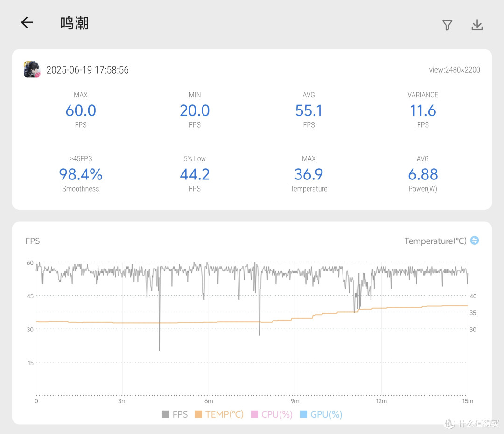Click the 6m mark on time axis
Image resolution: width=504 pixels, height=434 pixels.
209,401
